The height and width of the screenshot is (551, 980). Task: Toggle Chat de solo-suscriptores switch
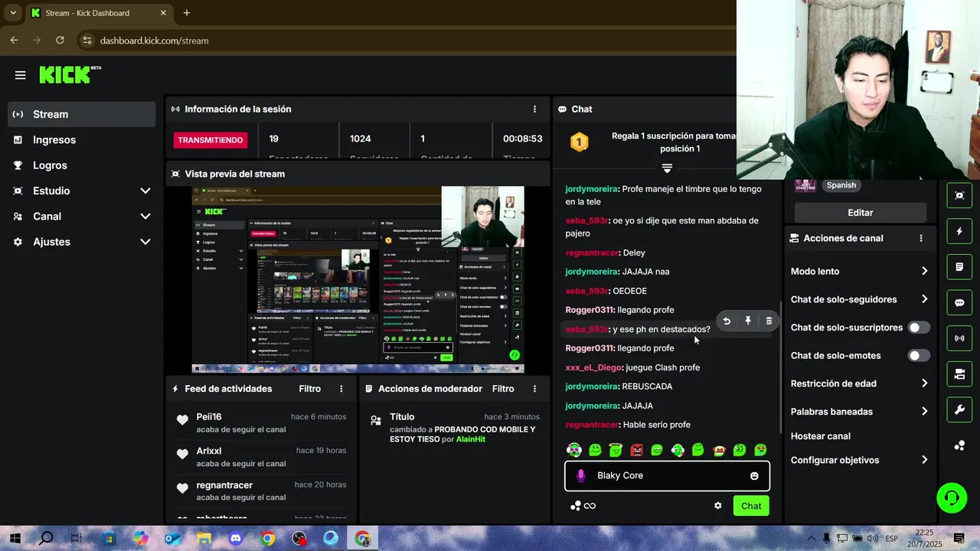point(919,328)
